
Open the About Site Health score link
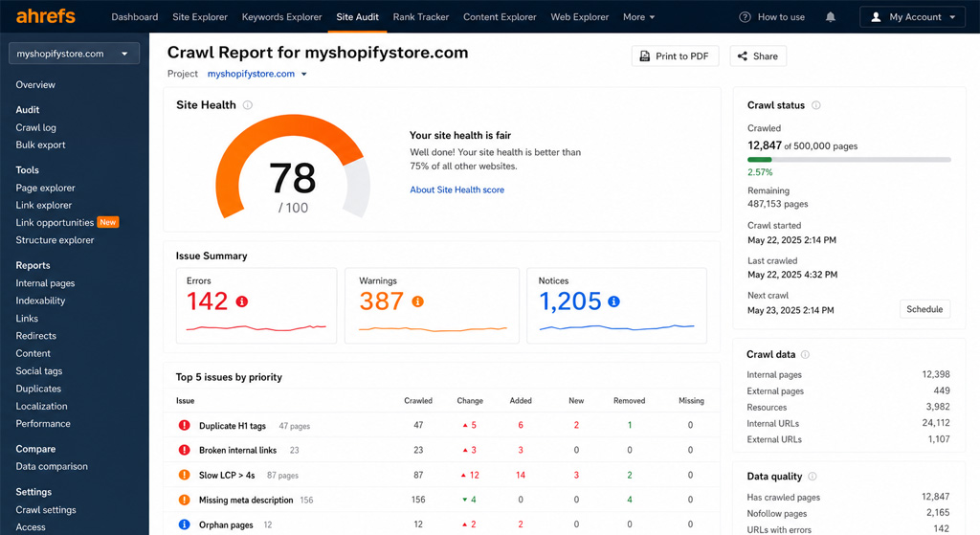coord(457,190)
